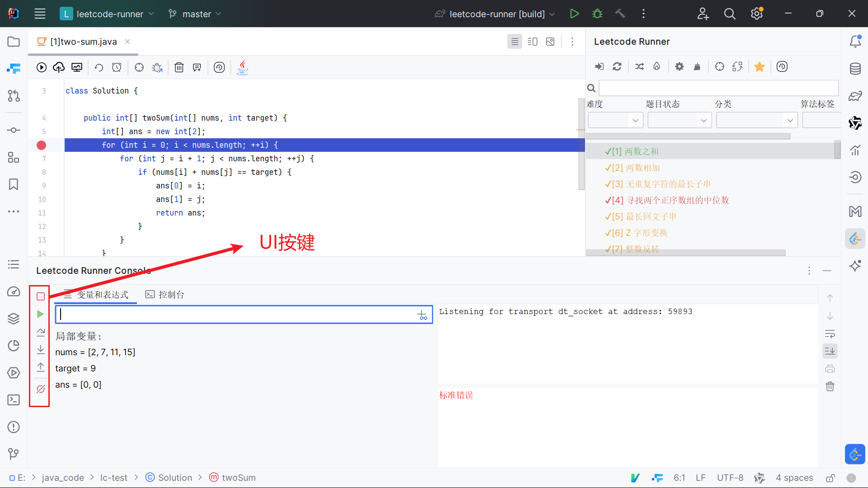
Task: Open the add note comment icon
Action: point(197,67)
